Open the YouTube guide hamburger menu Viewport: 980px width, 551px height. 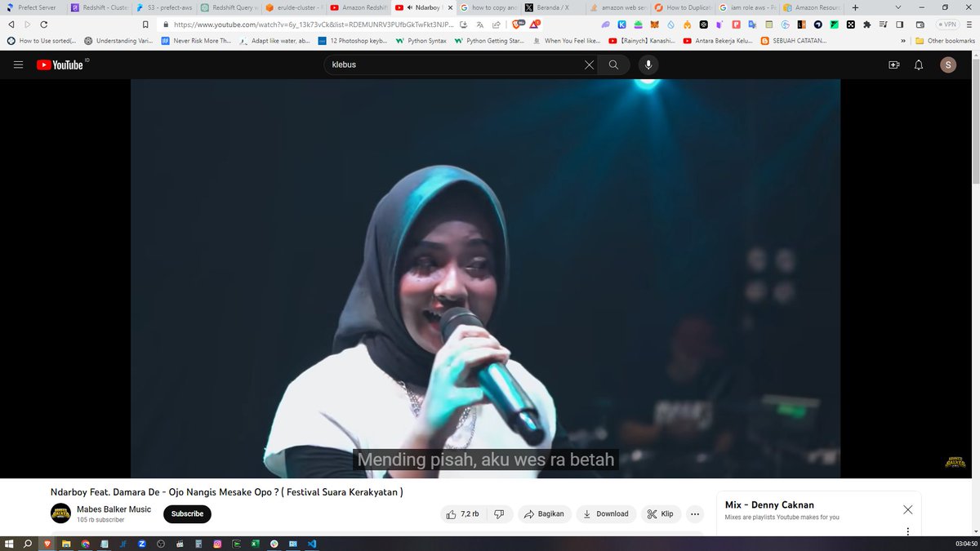pos(18,64)
